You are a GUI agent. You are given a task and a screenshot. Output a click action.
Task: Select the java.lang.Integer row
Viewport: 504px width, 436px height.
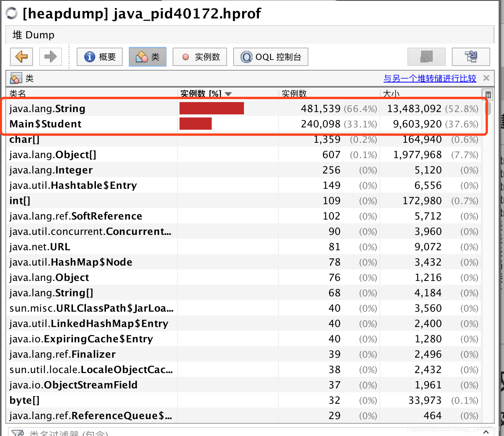point(244,170)
